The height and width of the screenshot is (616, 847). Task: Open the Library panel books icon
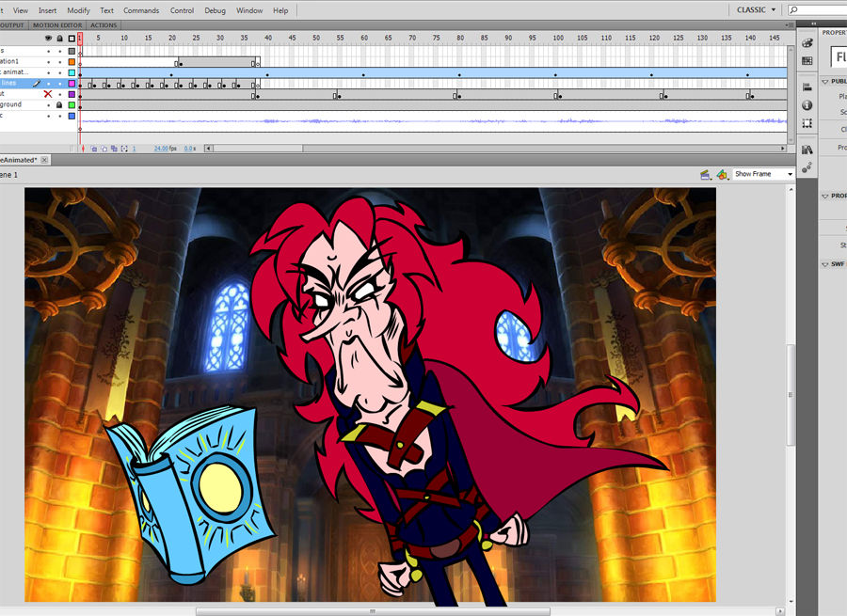tap(807, 150)
